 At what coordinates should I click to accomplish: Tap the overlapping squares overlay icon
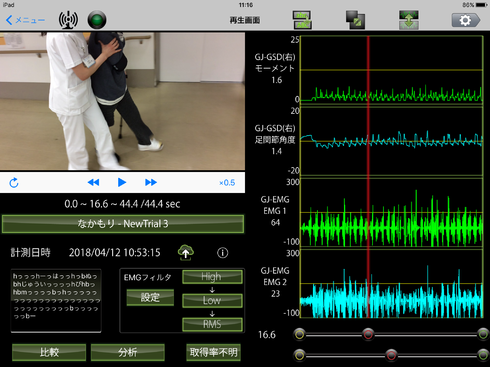point(355,20)
